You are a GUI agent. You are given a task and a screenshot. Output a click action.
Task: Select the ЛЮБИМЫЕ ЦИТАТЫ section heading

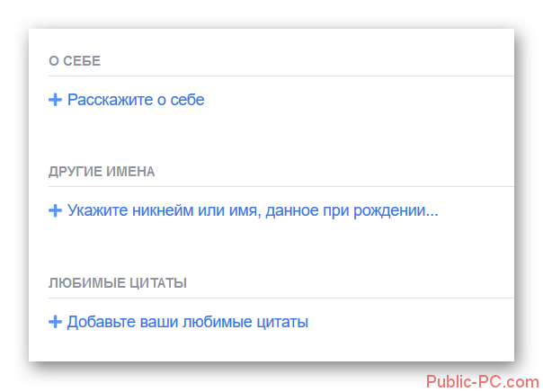[118, 283]
